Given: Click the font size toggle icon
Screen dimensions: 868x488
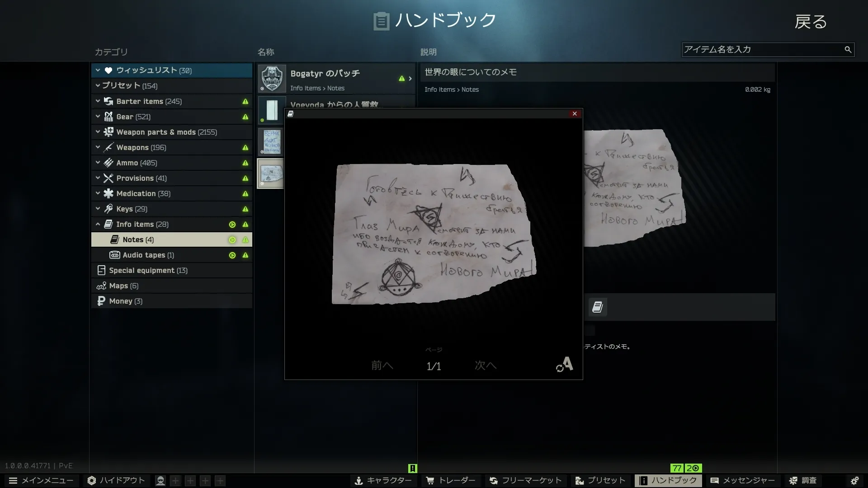Looking at the screenshot, I should [x=565, y=364].
